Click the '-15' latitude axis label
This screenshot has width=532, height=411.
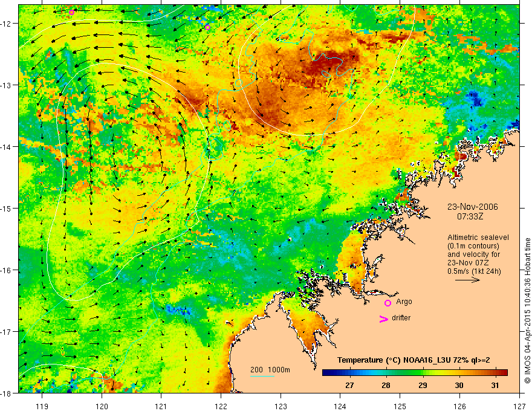pyautogui.click(x=7, y=208)
